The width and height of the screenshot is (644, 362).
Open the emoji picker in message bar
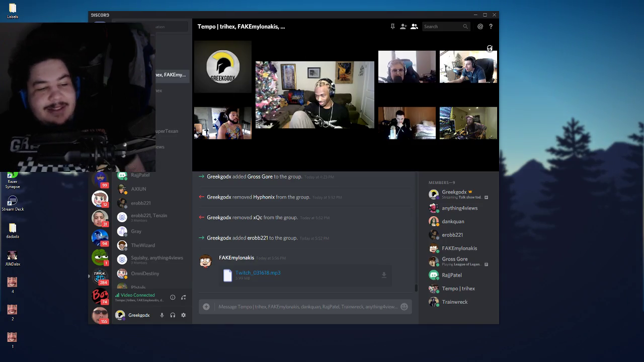tap(404, 307)
